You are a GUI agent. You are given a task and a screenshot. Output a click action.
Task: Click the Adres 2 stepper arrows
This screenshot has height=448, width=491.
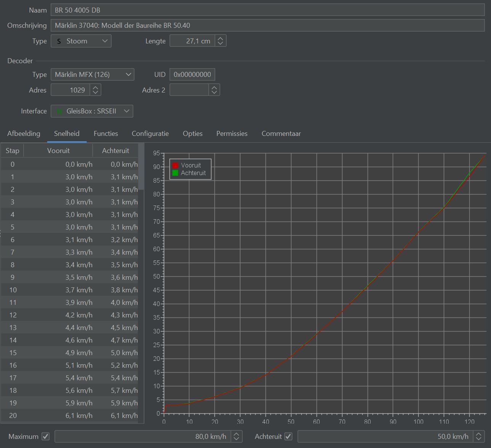coord(214,90)
